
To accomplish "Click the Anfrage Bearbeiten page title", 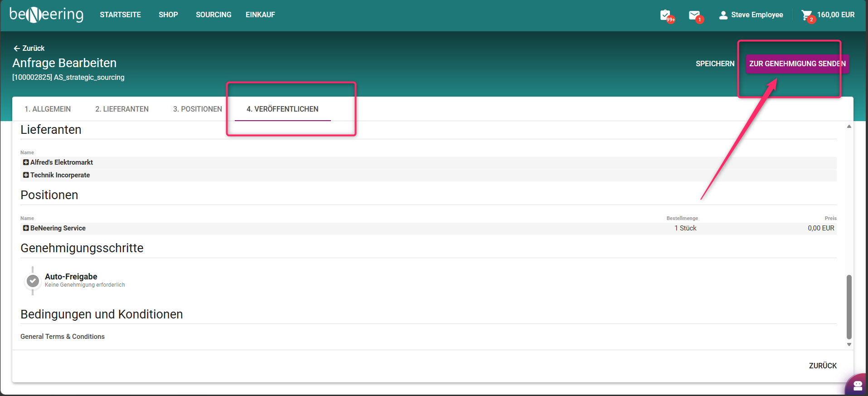I will 64,63.
